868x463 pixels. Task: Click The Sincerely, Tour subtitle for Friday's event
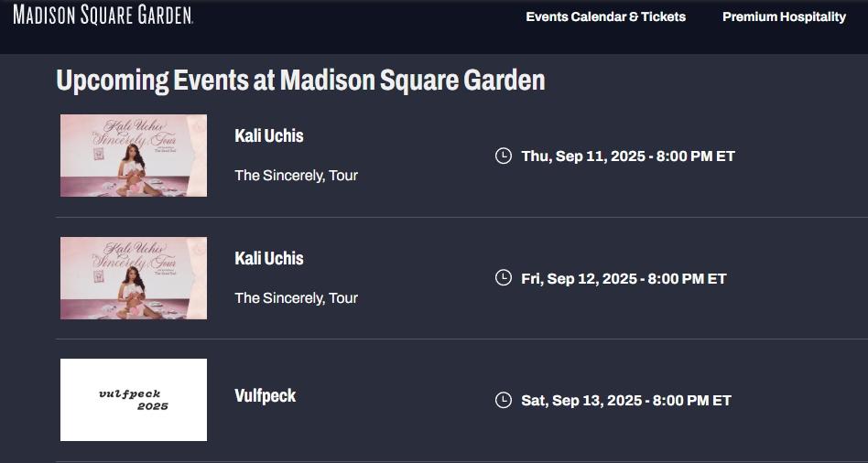pyautogui.click(x=296, y=297)
